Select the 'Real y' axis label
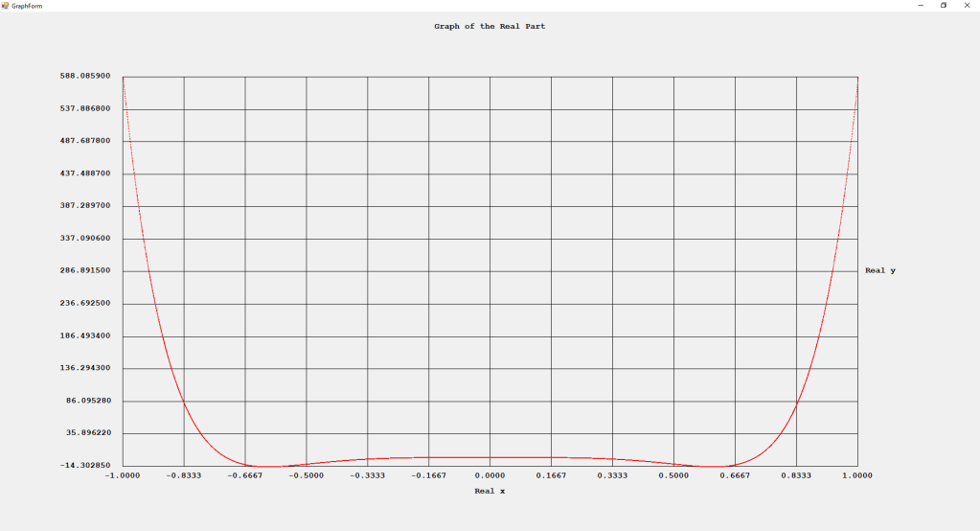 (x=879, y=271)
